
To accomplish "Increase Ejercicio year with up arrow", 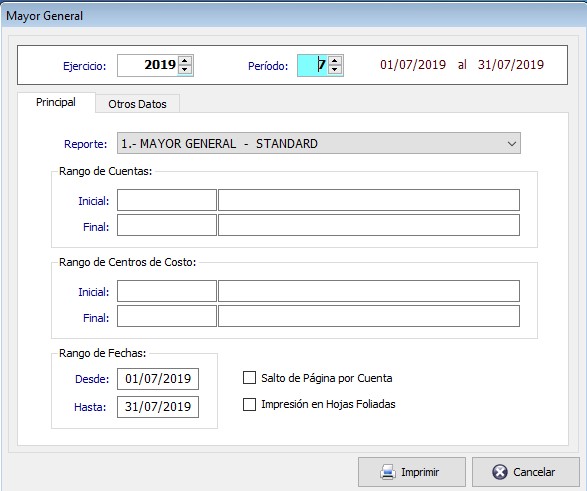I will [x=185, y=61].
